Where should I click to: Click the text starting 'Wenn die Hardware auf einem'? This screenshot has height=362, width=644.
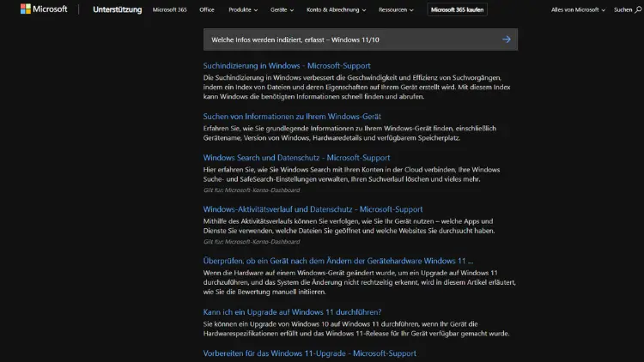[360, 282]
